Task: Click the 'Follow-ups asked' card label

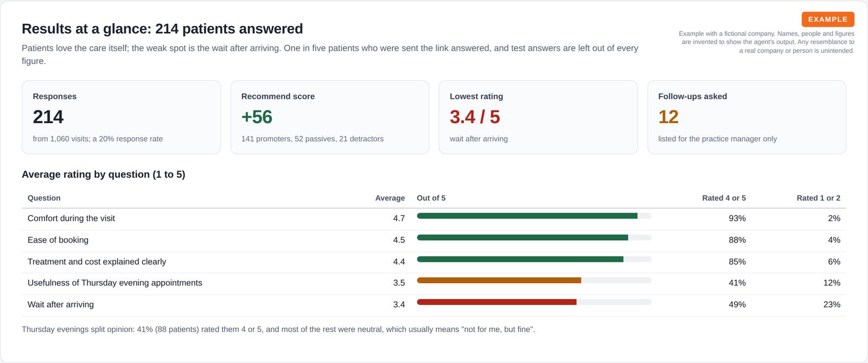Action: coord(692,96)
